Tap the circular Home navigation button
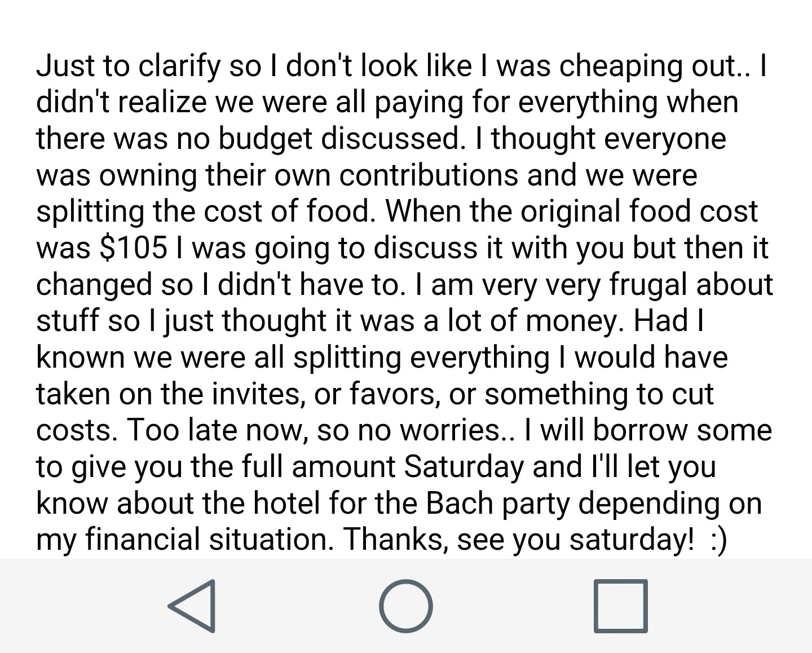The width and height of the screenshot is (812, 653). tap(406, 606)
